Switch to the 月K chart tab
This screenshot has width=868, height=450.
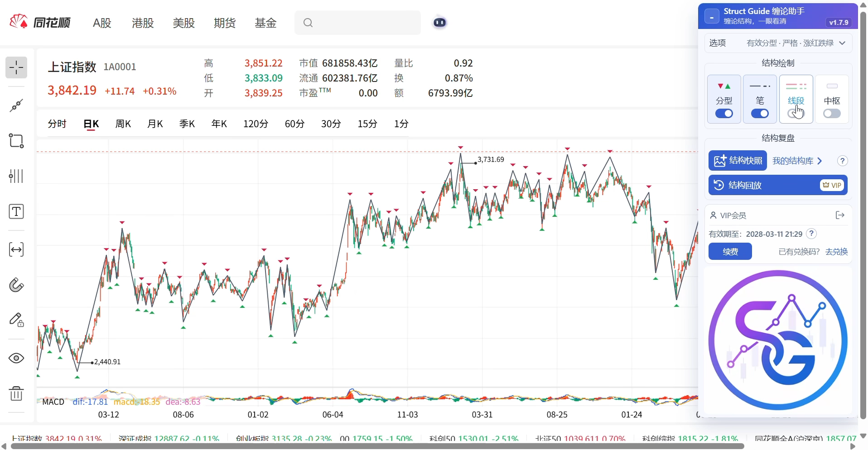pyautogui.click(x=155, y=124)
